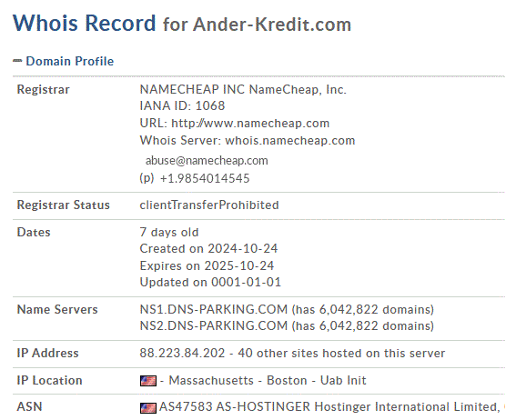Click the Whois Record page heading

click(84, 24)
